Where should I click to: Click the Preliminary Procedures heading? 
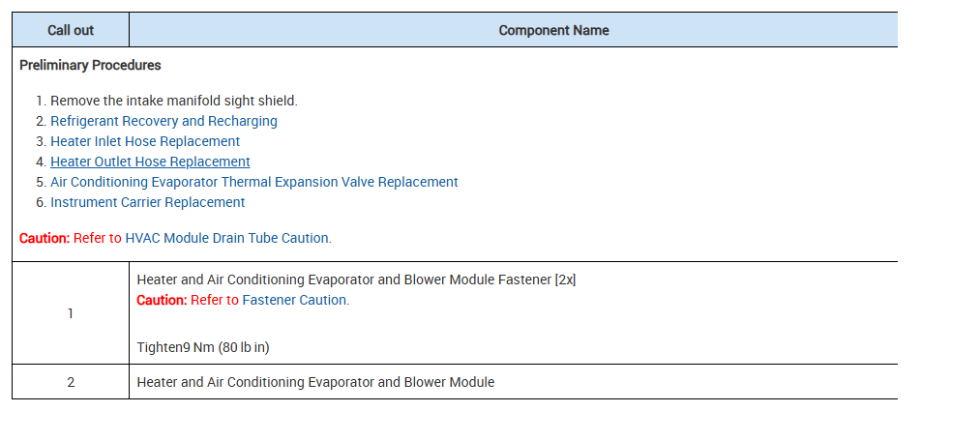tap(90, 66)
